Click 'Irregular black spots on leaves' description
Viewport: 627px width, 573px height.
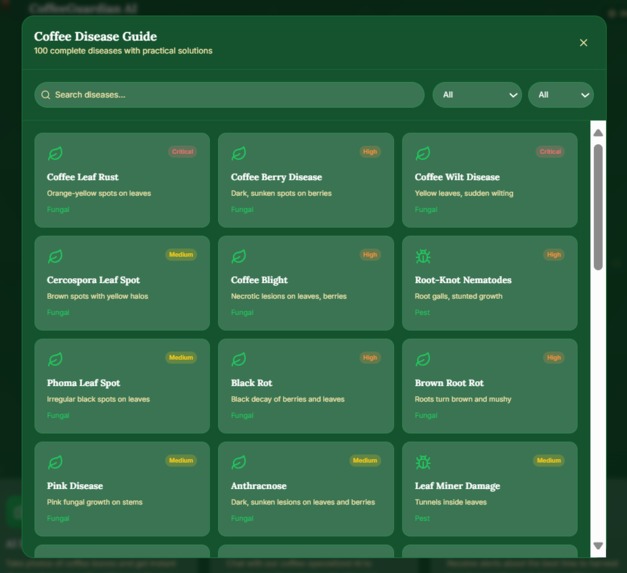(x=98, y=399)
